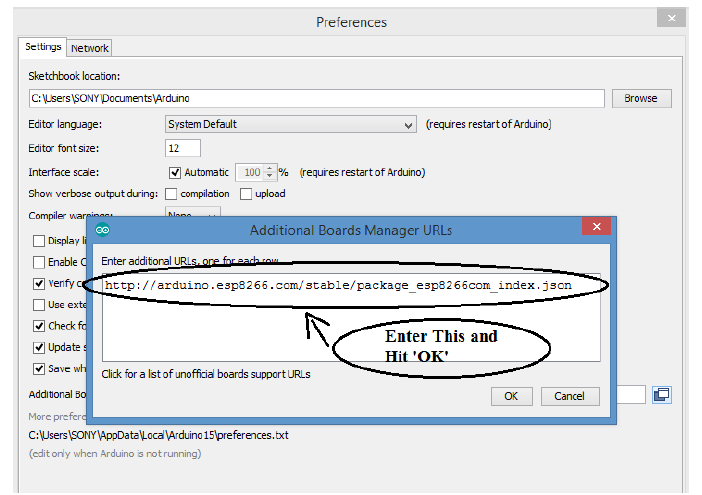Open the preferences.txt file path link

click(158, 435)
